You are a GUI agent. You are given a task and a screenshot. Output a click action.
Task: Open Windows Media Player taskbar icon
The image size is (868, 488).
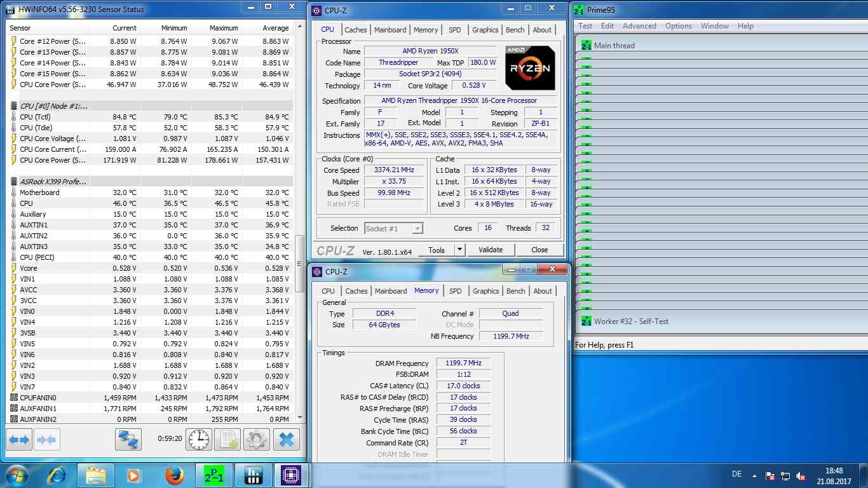click(134, 475)
